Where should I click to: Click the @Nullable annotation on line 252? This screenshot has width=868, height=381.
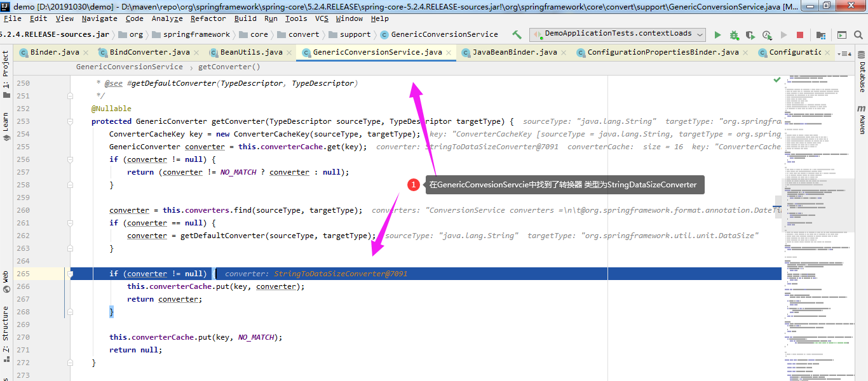click(111, 109)
